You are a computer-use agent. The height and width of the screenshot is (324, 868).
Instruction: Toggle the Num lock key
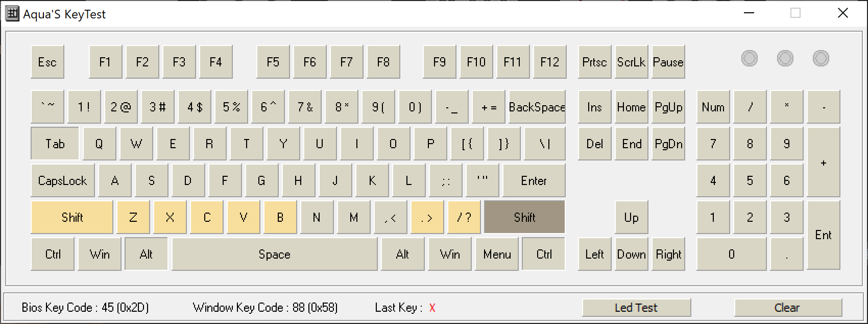713,107
